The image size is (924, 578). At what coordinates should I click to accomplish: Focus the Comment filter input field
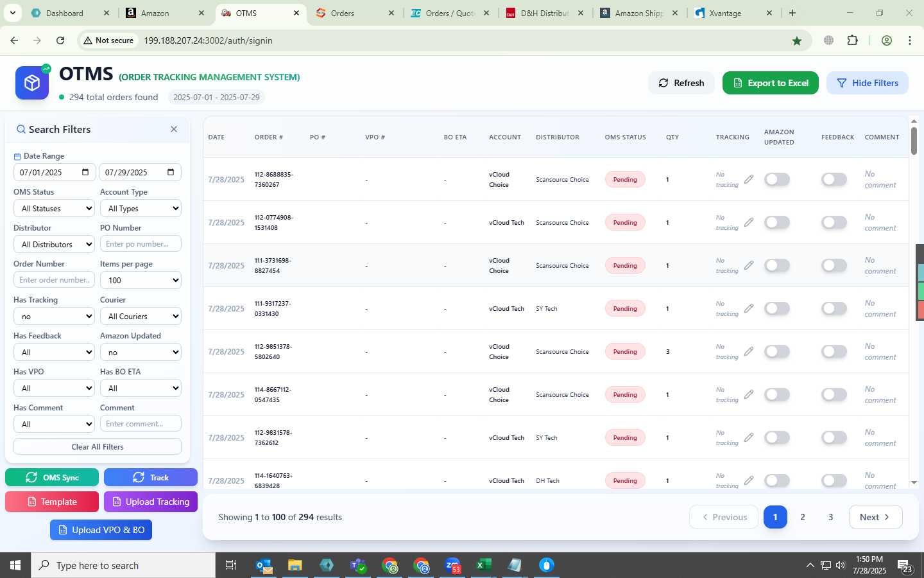coord(141,424)
